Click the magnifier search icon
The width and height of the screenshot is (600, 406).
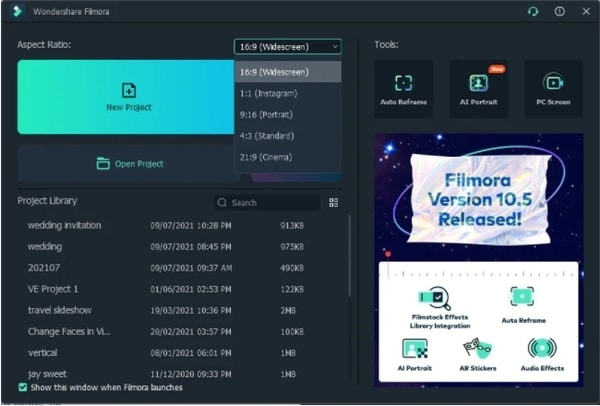tap(222, 202)
